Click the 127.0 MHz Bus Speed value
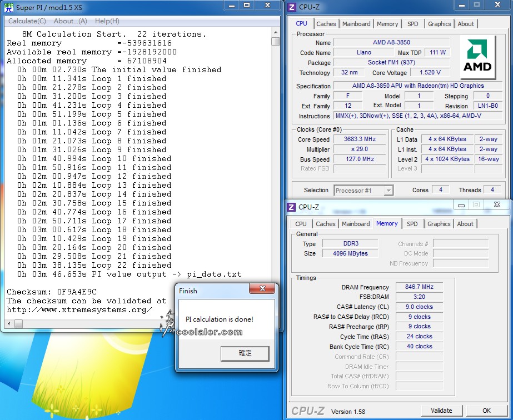This screenshot has width=513, height=420. click(x=360, y=159)
